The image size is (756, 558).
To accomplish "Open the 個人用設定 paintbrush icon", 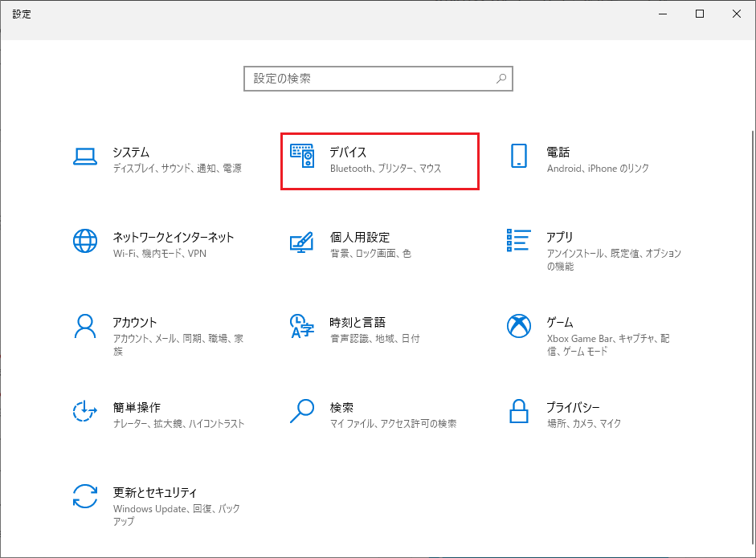I will coord(302,242).
